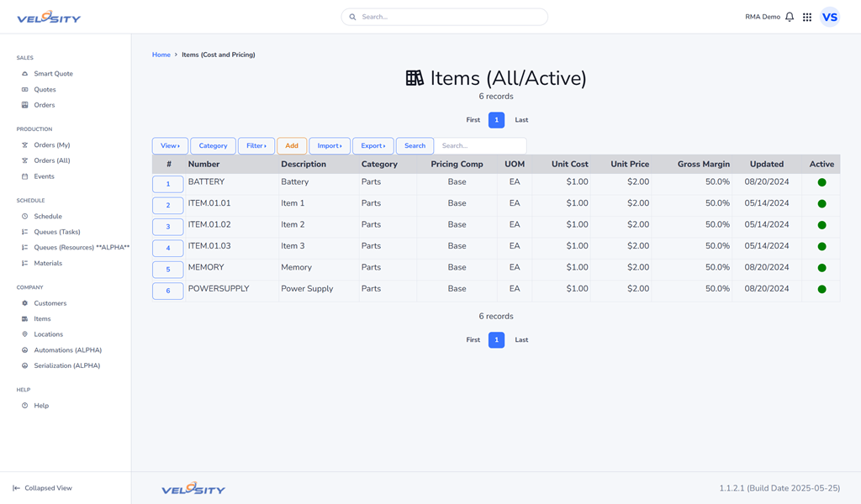Click the Smart Quote sidebar icon
This screenshot has width=861, height=504.
tap(25, 74)
